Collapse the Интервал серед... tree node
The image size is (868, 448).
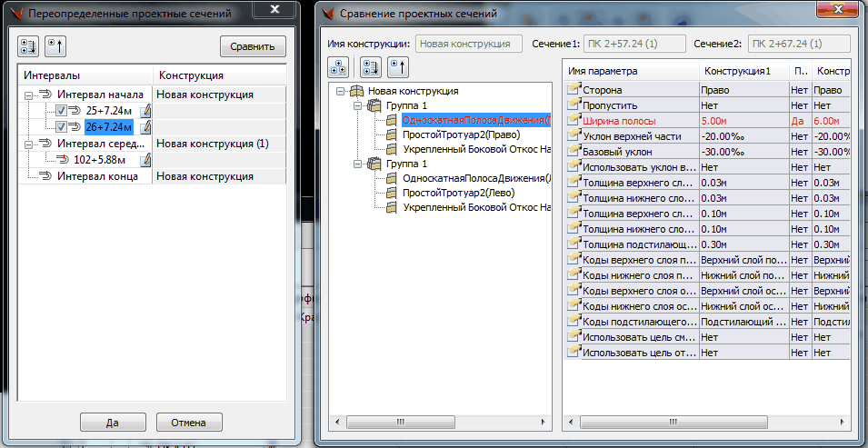click(x=29, y=144)
